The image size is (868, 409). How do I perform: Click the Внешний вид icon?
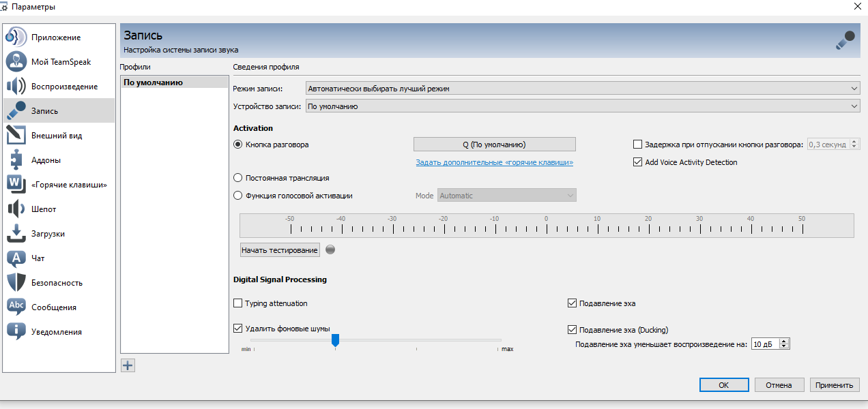pyautogui.click(x=16, y=136)
